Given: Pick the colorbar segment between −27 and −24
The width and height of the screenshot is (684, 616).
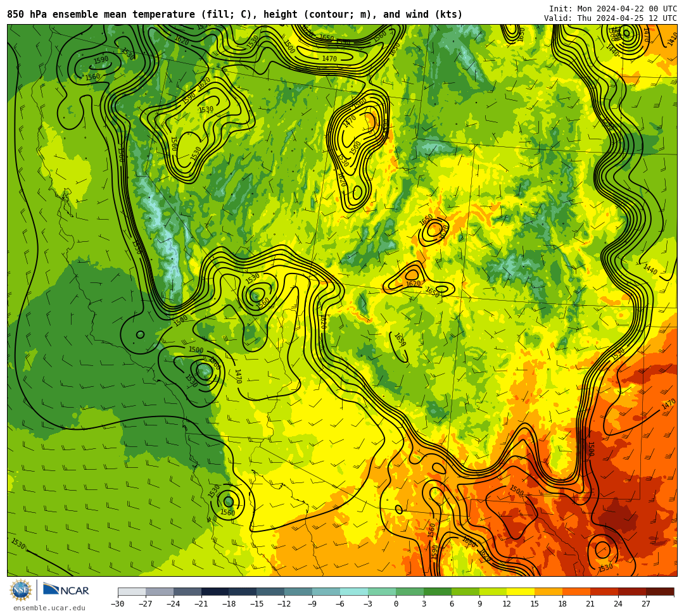Looking at the screenshot, I should [160, 591].
